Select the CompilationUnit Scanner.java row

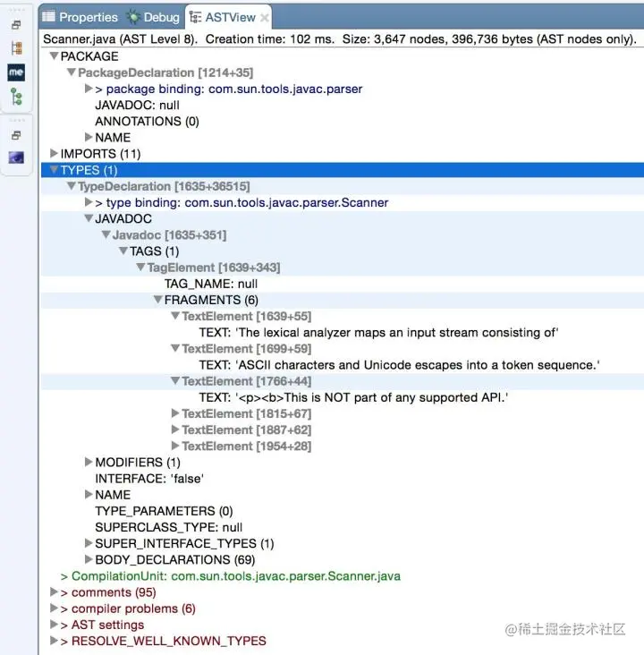[x=231, y=576]
